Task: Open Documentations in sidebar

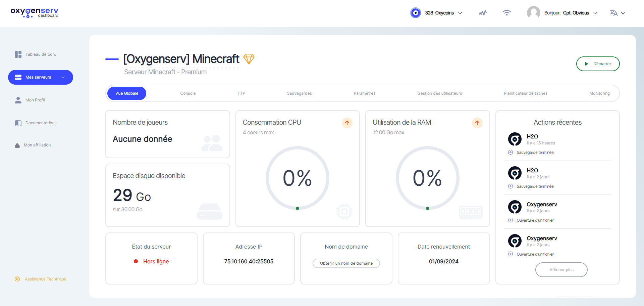Action: (41, 123)
